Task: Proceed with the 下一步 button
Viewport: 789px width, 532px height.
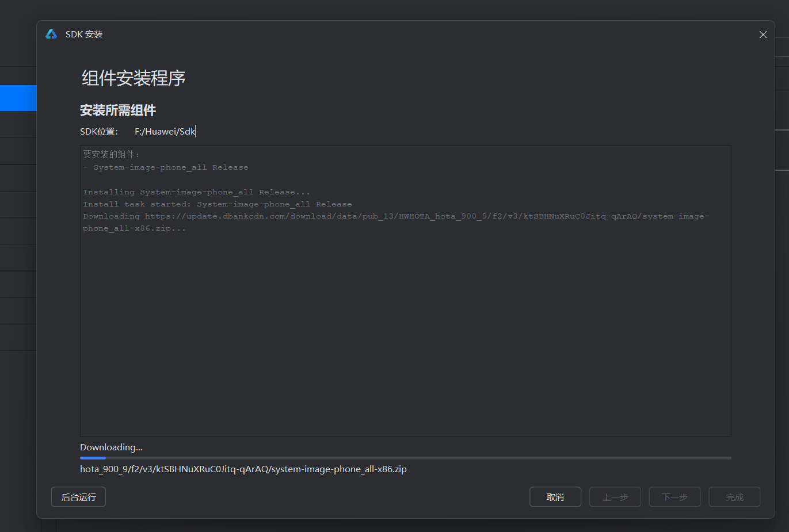Action: 674,497
